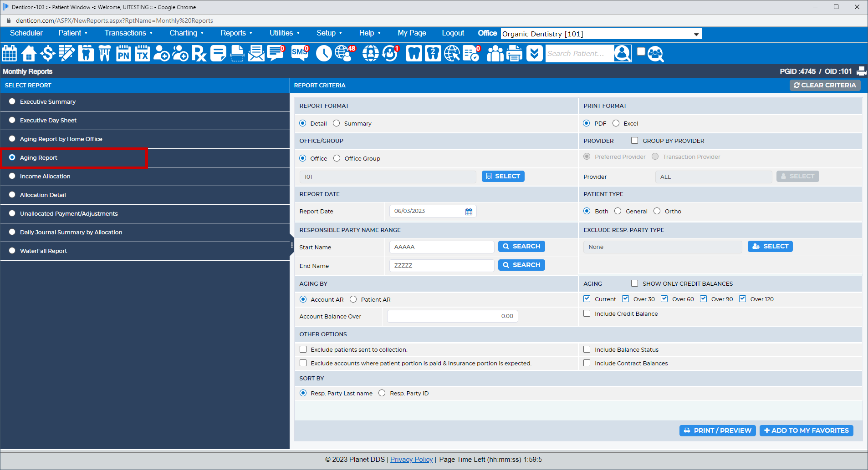868x470 pixels.
Task: Click the PN progress notes icon
Action: (123, 53)
